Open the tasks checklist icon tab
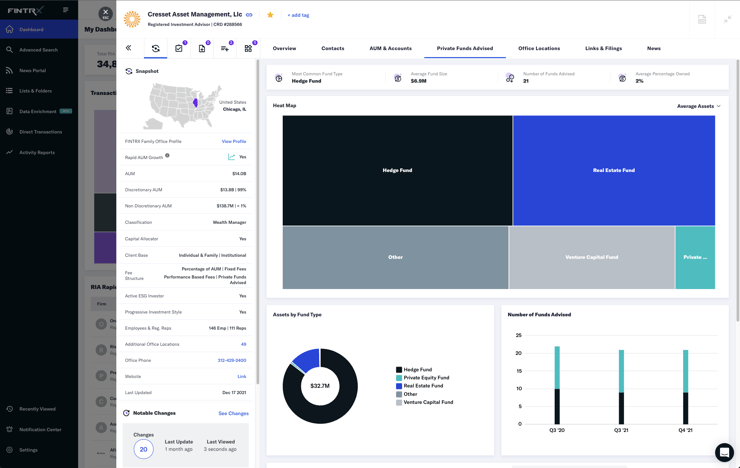Screen dimensions: 740x468 point(179,48)
